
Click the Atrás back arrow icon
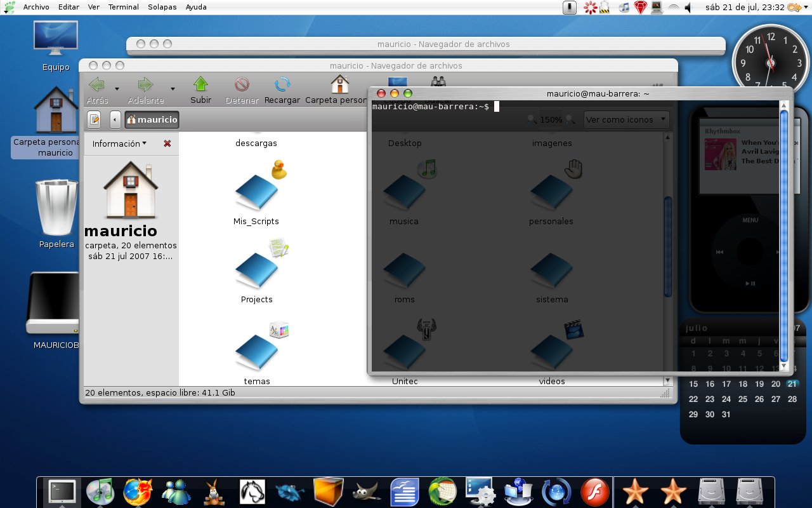[x=97, y=84]
